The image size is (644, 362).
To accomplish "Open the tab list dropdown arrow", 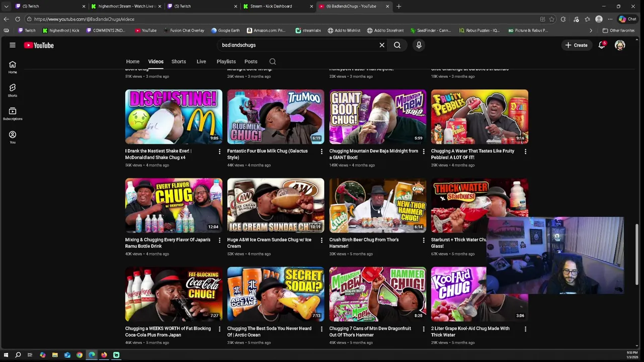I will pyautogui.click(x=6, y=6).
